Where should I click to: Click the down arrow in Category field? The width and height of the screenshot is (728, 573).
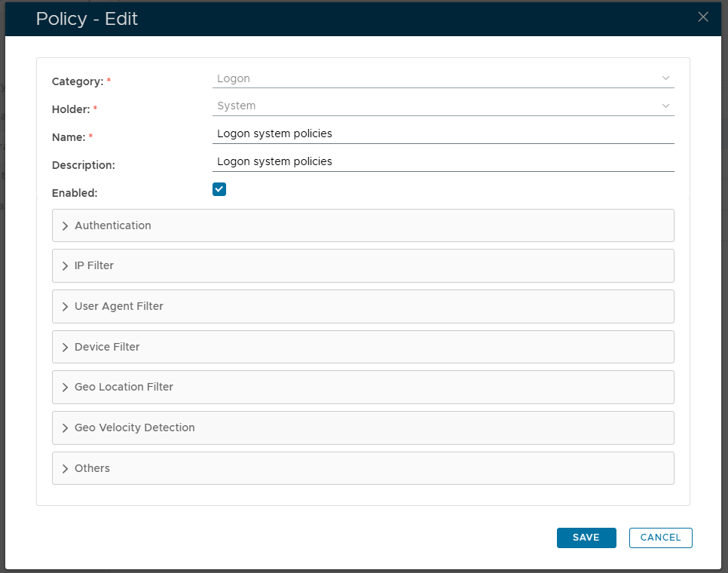click(x=665, y=78)
